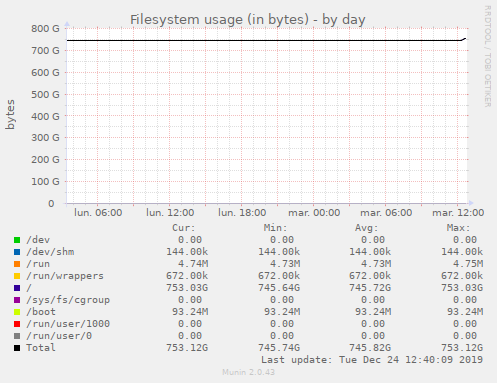
Task: Select the /run/wrappers legend label
Action: (x=65, y=276)
